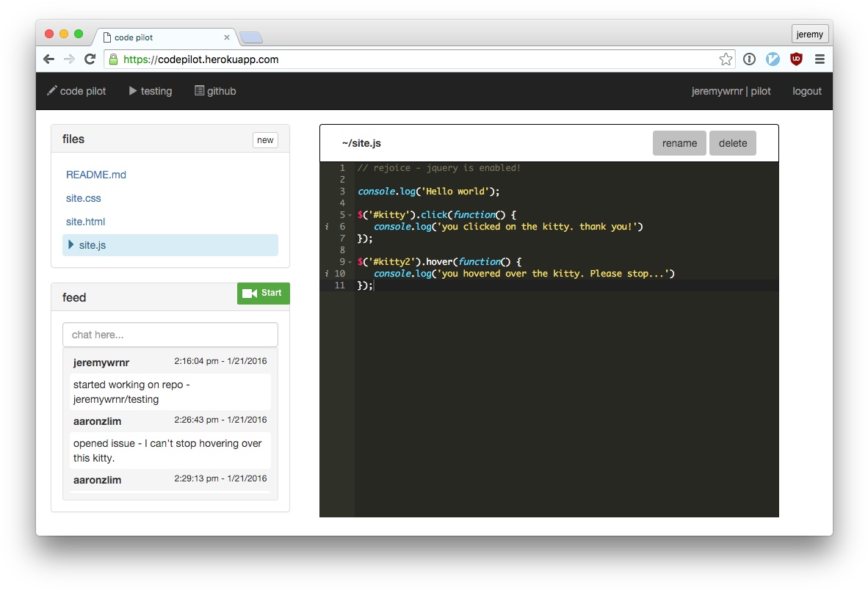The image size is (868, 590).
Task: Rename the site.js file
Action: click(x=679, y=142)
